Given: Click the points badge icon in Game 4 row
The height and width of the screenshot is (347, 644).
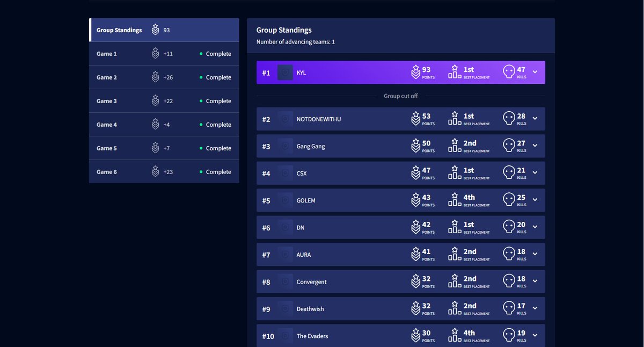Looking at the screenshot, I should (x=155, y=125).
